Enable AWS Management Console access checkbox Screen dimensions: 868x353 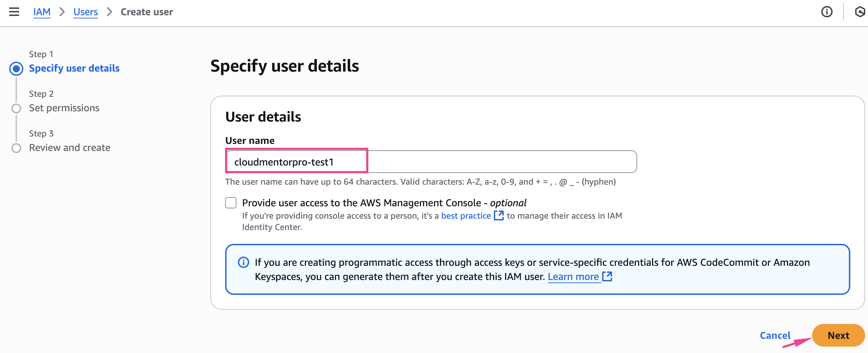pyautogui.click(x=231, y=203)
